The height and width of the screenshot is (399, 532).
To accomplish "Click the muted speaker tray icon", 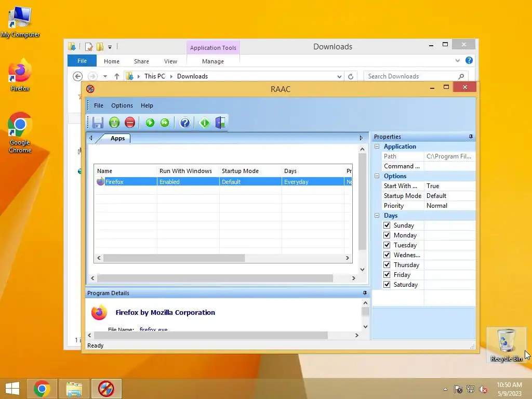I will [x=483, y=389].
